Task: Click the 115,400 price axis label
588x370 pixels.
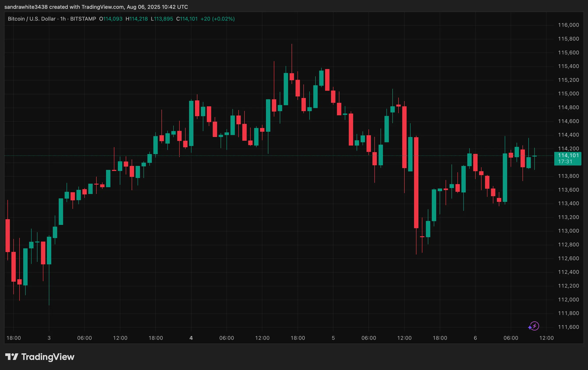Action: click(x=569, y=66)
